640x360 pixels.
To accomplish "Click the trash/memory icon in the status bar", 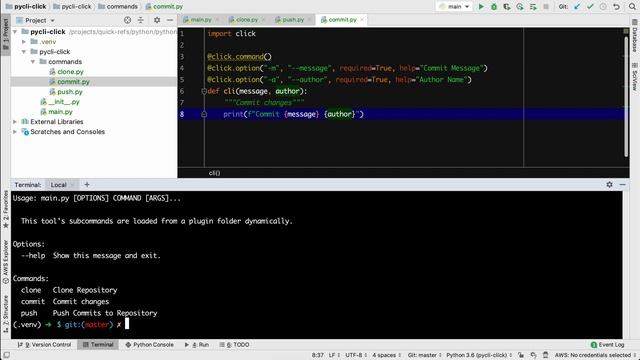I will click(546, 355).
